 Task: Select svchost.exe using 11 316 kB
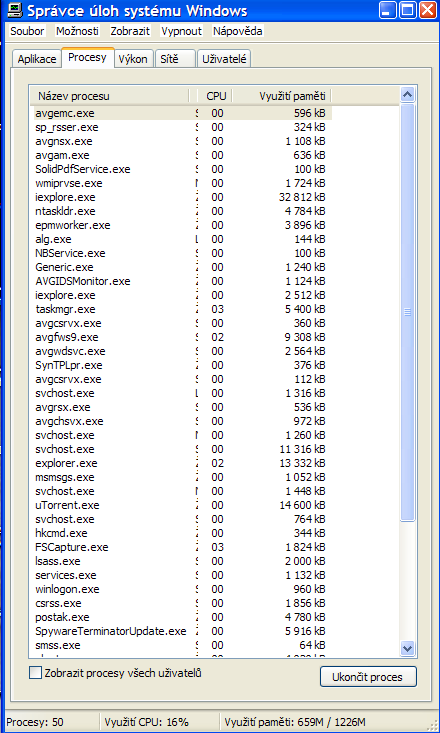pos(183,449)
